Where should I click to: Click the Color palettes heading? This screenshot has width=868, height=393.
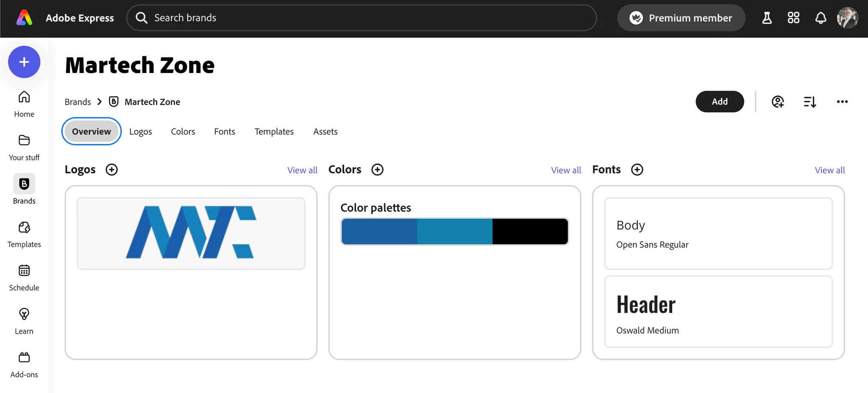(376, 208)
